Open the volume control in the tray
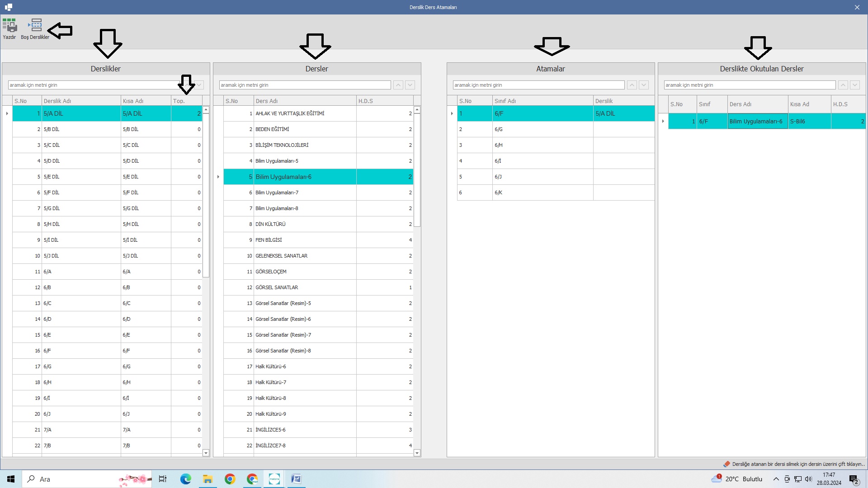This screenshot has width=868, height=488. [808, 479]
